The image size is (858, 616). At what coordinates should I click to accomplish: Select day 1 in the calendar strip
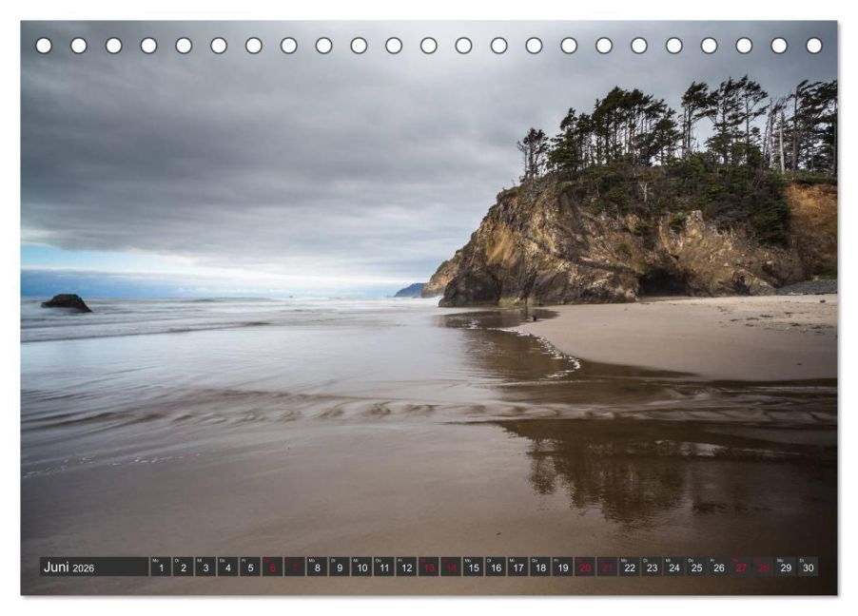pos(161,567)
